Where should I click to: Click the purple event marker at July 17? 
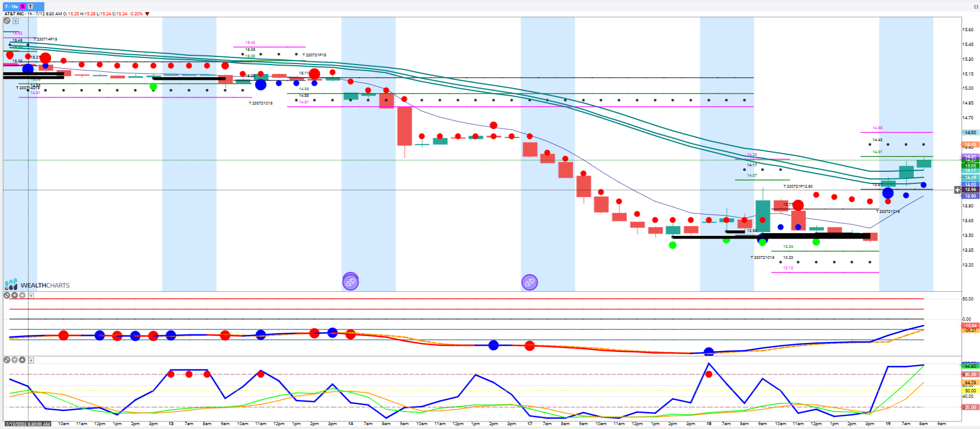(x=529, y=282)
